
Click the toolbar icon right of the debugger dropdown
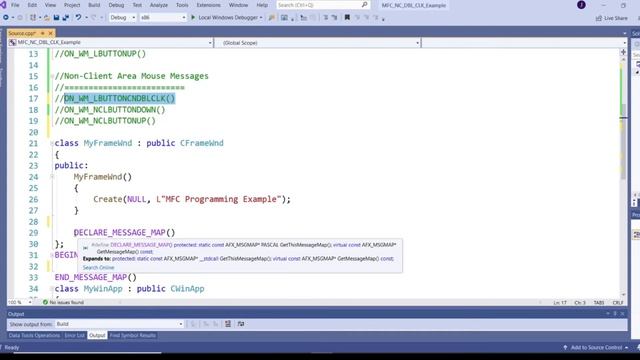(271, 18)
